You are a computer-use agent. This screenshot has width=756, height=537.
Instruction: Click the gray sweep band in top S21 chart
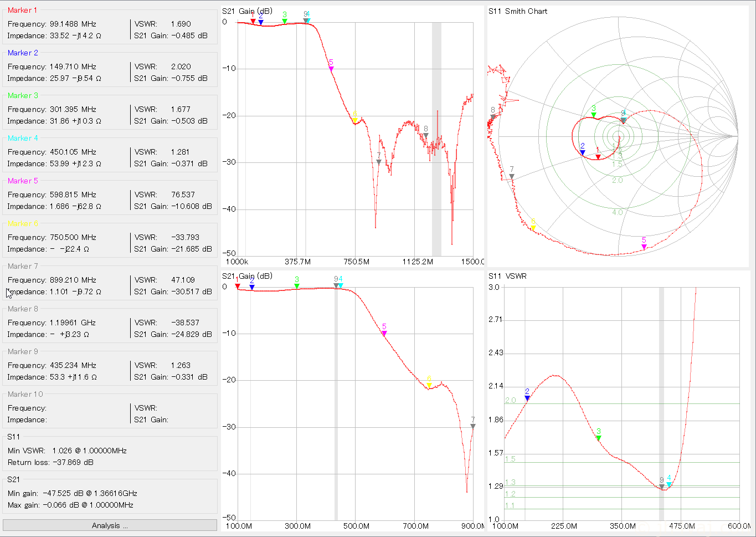tap(436, 139)
